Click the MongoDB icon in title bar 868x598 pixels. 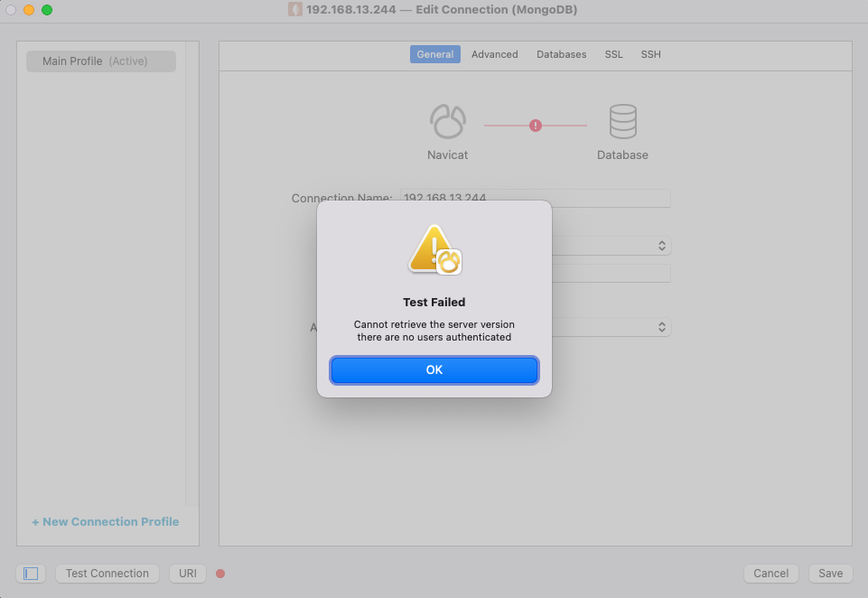[x=295, y=9]
